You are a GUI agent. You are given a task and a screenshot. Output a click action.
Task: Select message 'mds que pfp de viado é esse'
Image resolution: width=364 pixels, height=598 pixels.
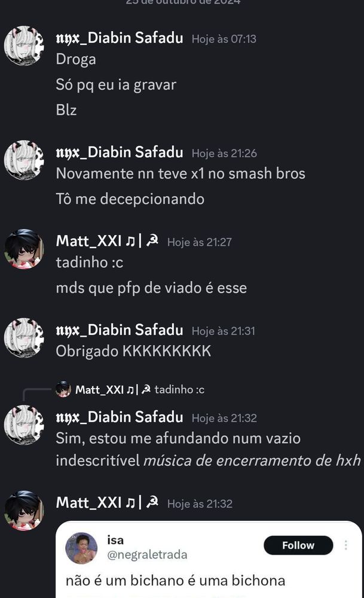tap(151, 288)
